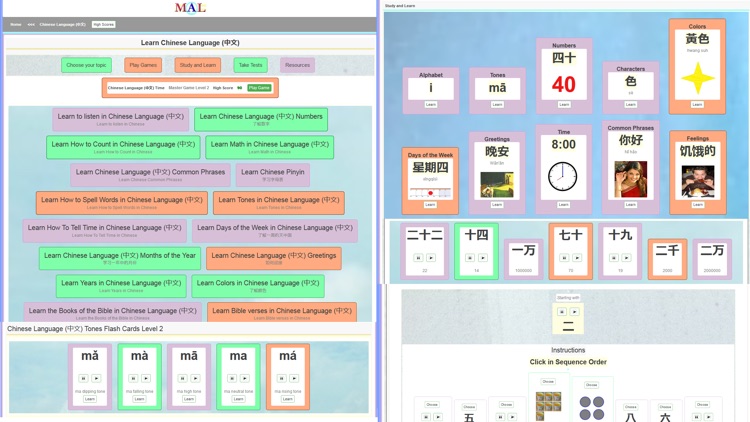Open Learn Chinese Language Numbers topic
The image size is (750, 422).
261,119
